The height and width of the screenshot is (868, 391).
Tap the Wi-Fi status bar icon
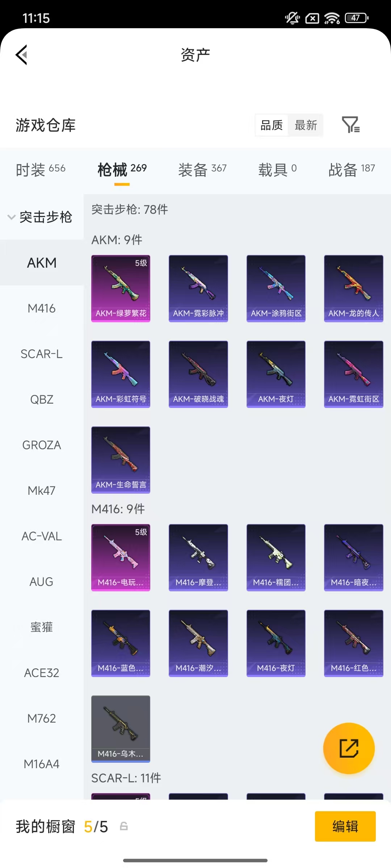click(332, 18)
